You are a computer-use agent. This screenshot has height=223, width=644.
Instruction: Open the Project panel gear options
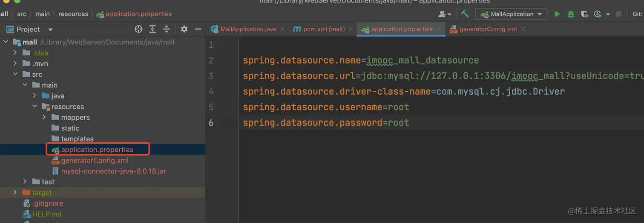[x=184, y=29]
